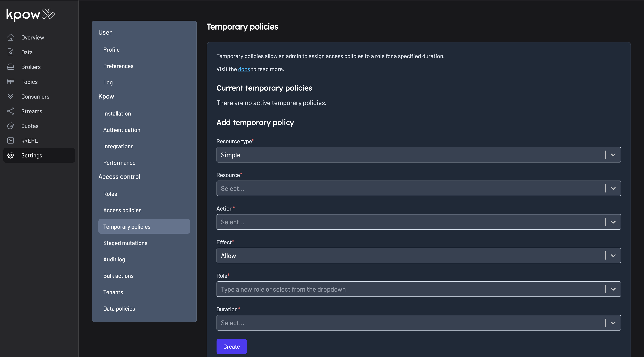Image resolution: width=644 pixels, height=357 pixels.
Task: Click the Consumers double-chevron icon
Action: pos(10,96)
